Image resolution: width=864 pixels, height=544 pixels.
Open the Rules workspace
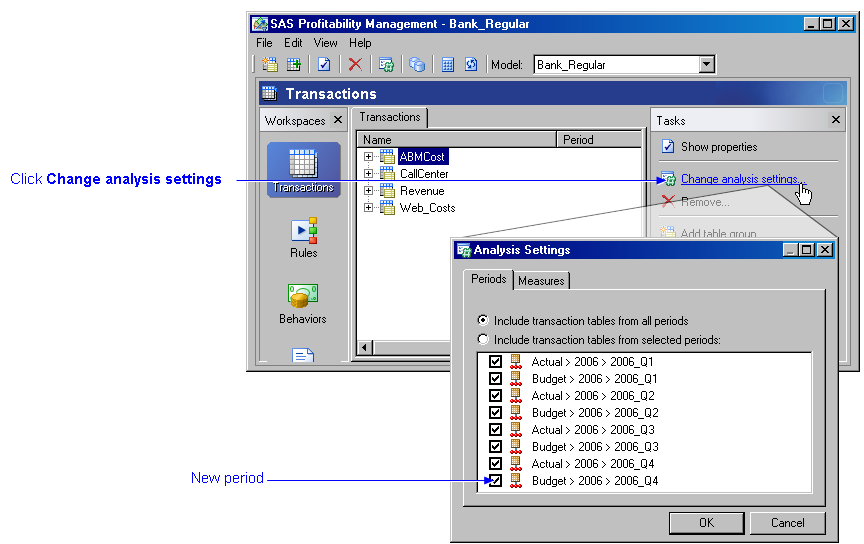[x=303, y=238]
